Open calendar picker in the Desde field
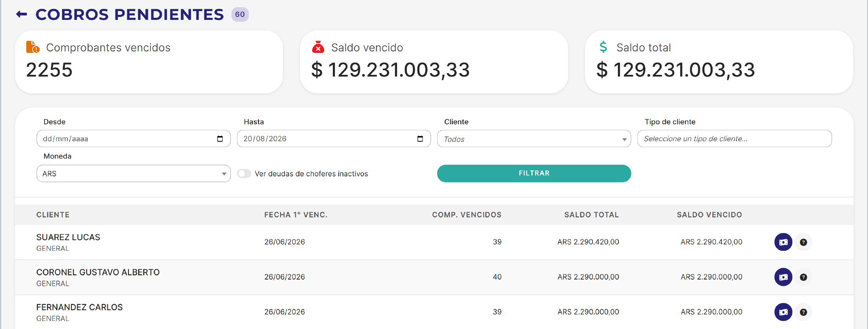Screen dimensions: 868x329 pyautogui.click(x=220, y=139)
